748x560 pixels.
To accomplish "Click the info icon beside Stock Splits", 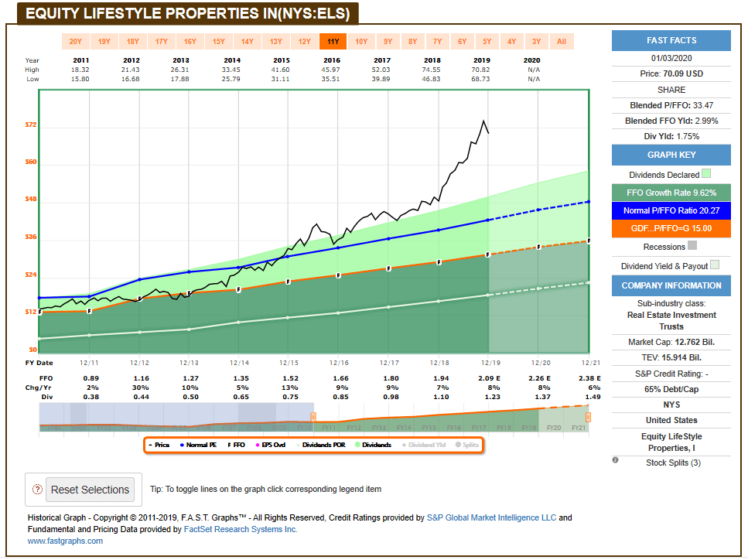I will 615,460.
